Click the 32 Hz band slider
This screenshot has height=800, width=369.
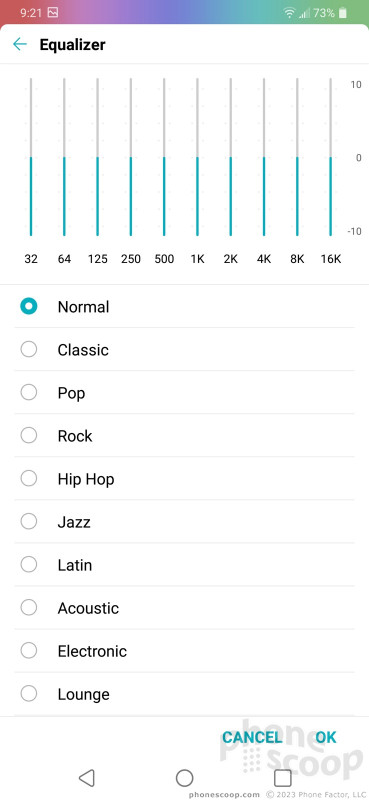coord(31,157)
